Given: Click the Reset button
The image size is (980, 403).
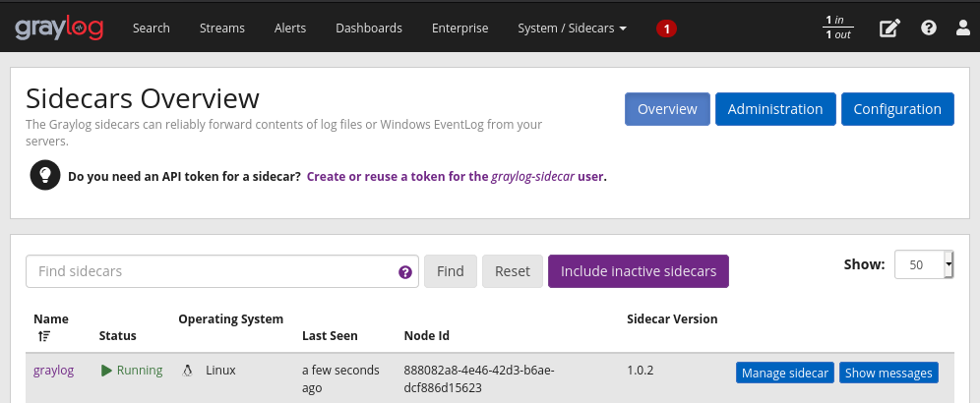Looking at the screenshot, I should [x=513, y=271].
